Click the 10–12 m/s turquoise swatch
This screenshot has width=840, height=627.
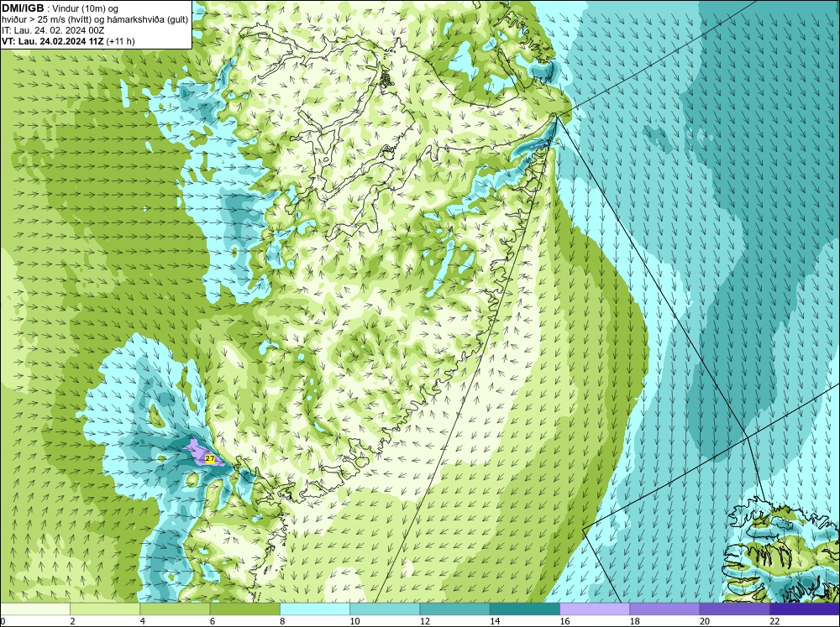[385, 609]
